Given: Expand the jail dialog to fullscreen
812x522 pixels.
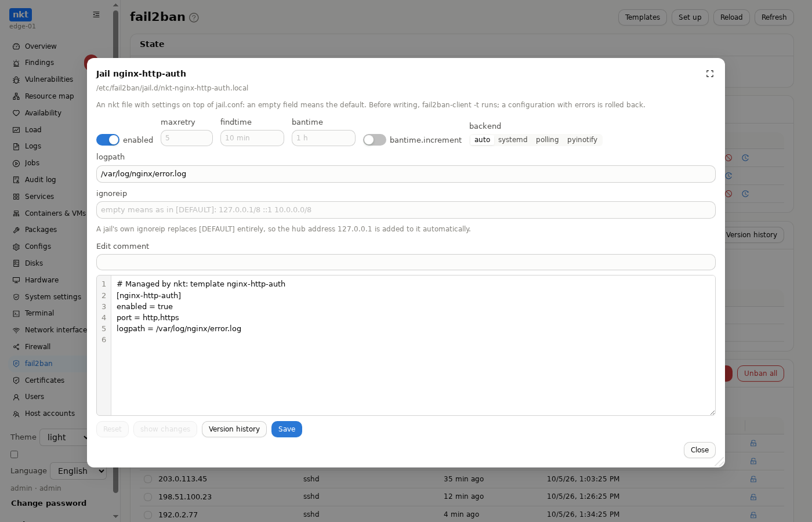Looking at the screenshot, I should (x=710, y=74).
